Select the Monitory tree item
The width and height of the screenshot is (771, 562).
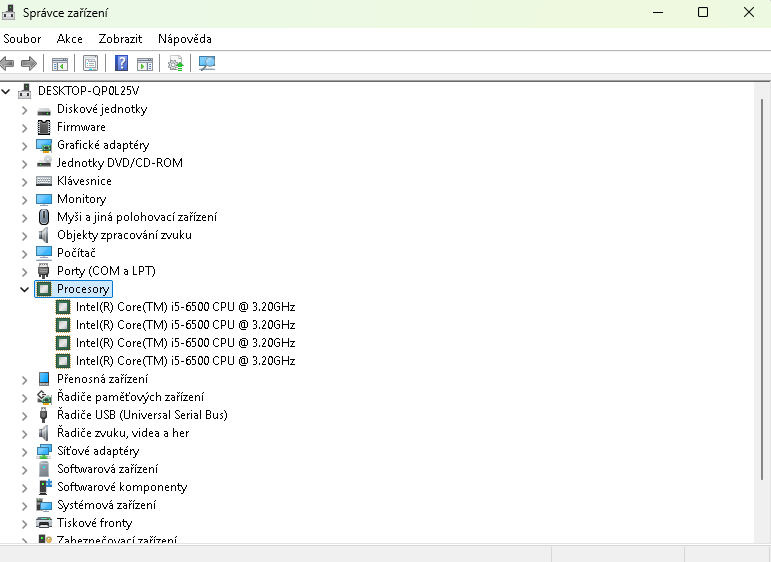point(81,199)
